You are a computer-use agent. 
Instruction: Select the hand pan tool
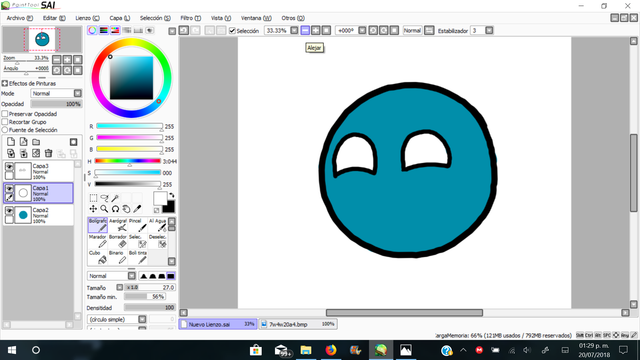pos(127,209)
